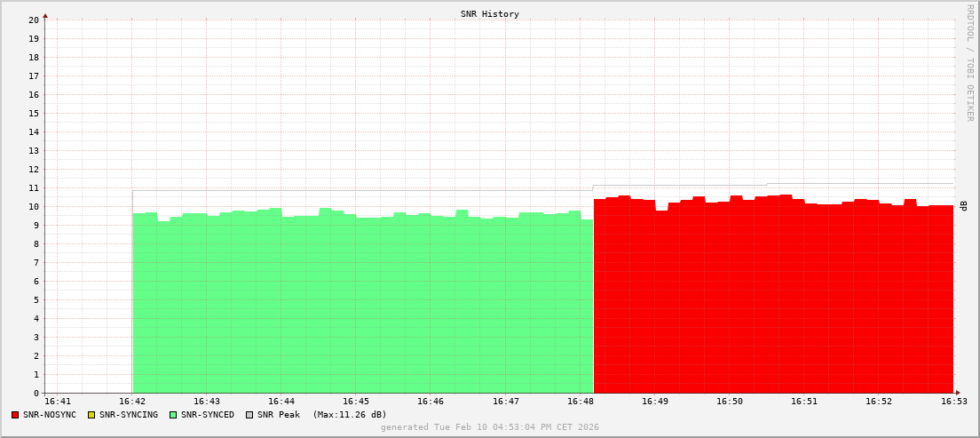Image resolution: width=980 pixels, height=438 pixels.
Task: Click the red SNR-NOSYNC legend swatch
Action: click(x=15, y=415)
